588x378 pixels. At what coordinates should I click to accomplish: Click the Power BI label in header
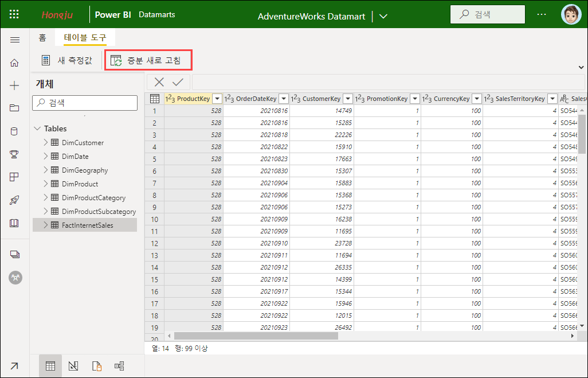[x=113, y=15]
